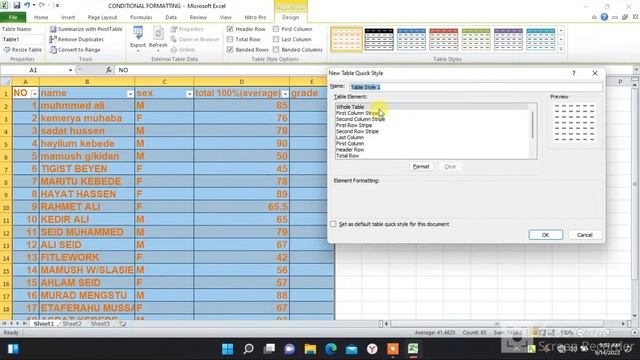Select the black table style thumbnail
Viewport: 640px width, 360px height.
[x=379, y=40]
